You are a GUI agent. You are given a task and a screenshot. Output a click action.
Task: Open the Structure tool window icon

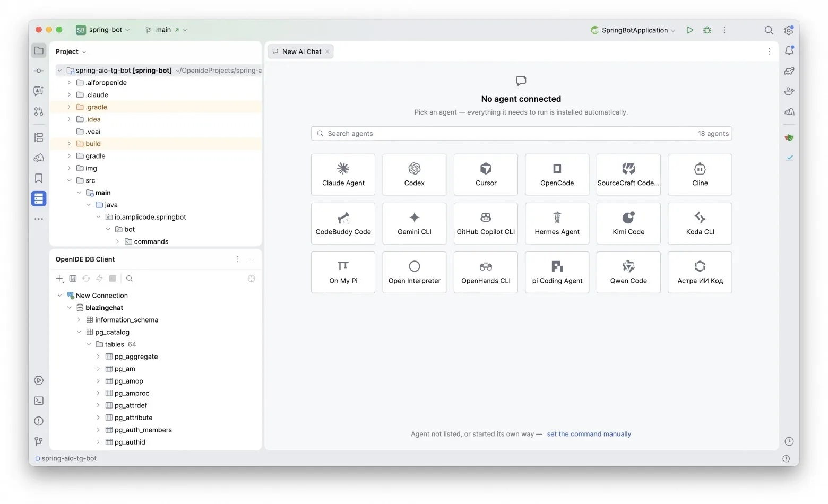(39, 137)
